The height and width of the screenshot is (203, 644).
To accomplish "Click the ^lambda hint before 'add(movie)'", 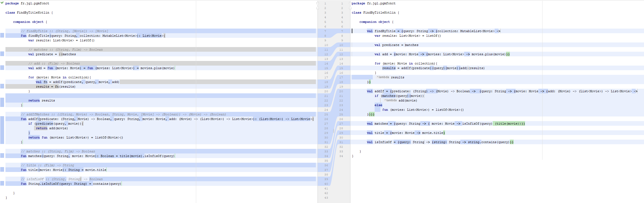I will pos(391,100).
